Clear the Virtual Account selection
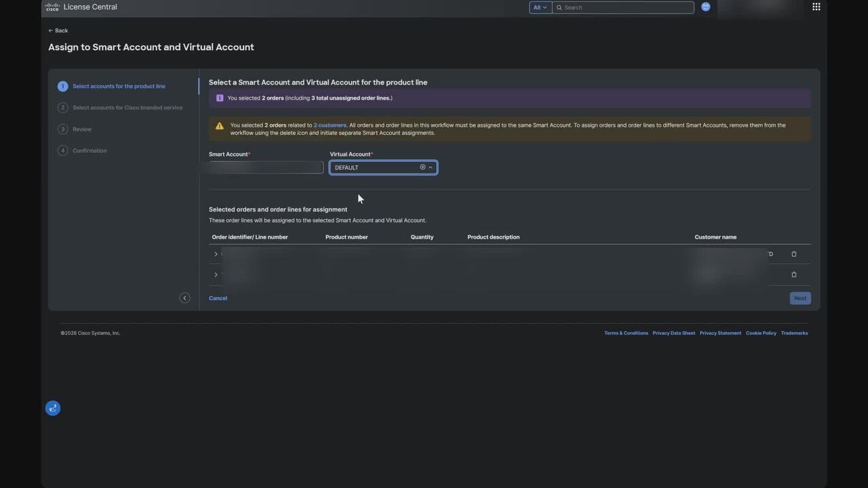Screen dimensions: 868x488 point(422,167)
